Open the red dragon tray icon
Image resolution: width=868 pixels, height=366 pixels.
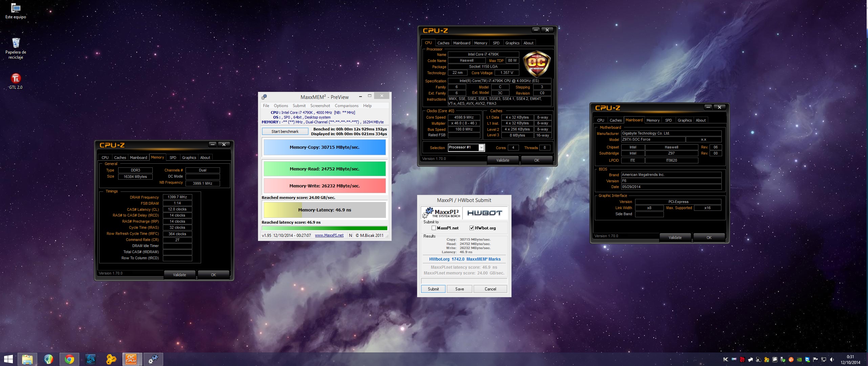point(742,360)
